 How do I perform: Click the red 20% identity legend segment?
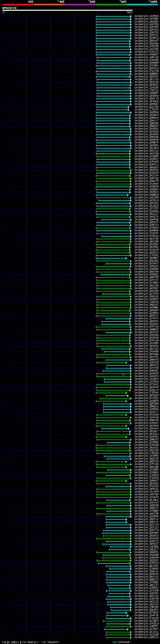[18, 4]
